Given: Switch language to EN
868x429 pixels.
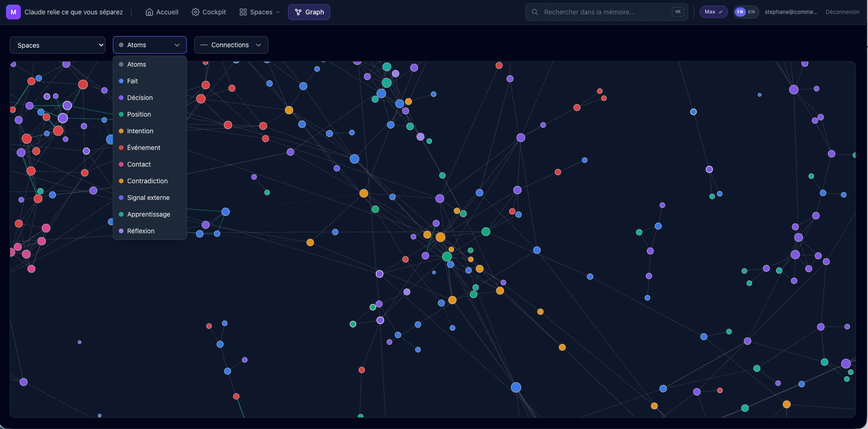Looking at the screenshot, I should (x=751, y=12).
